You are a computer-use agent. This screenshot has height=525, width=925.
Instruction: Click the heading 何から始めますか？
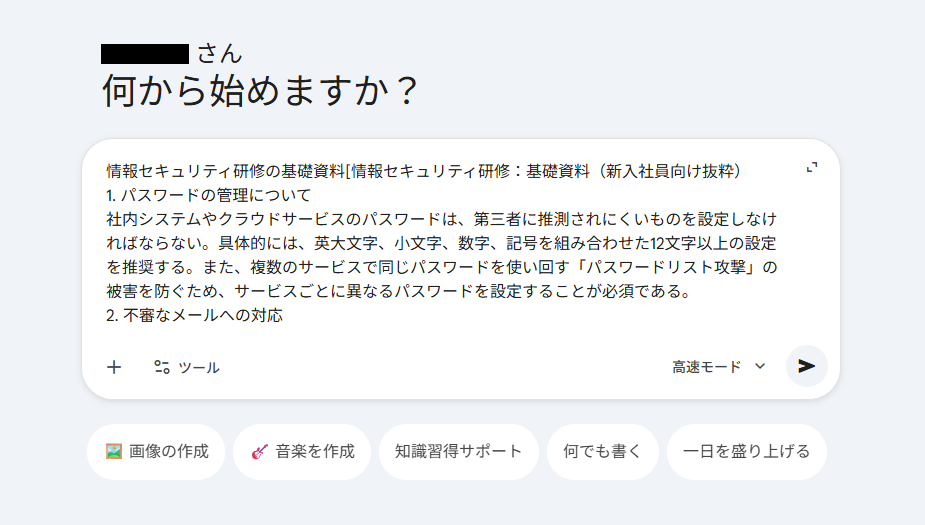pos(260,90)
